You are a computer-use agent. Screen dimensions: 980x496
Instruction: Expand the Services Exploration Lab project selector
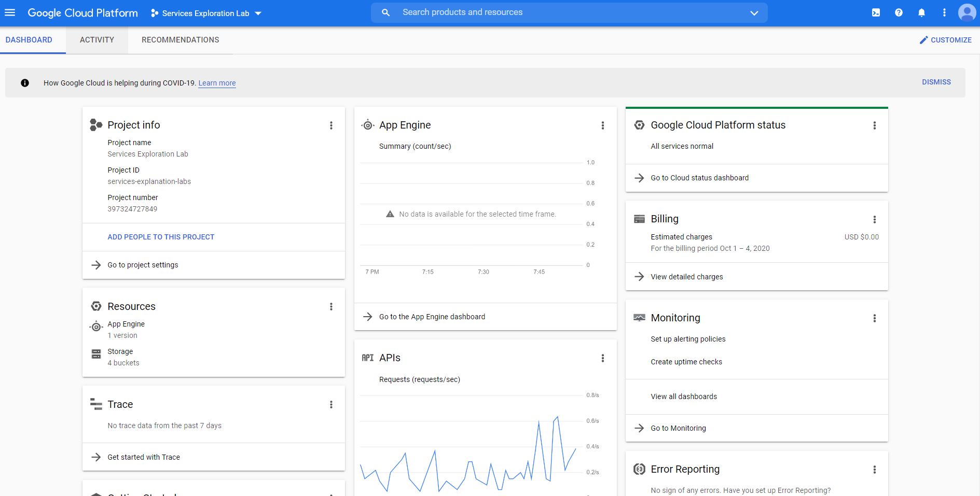coord(206,13)
